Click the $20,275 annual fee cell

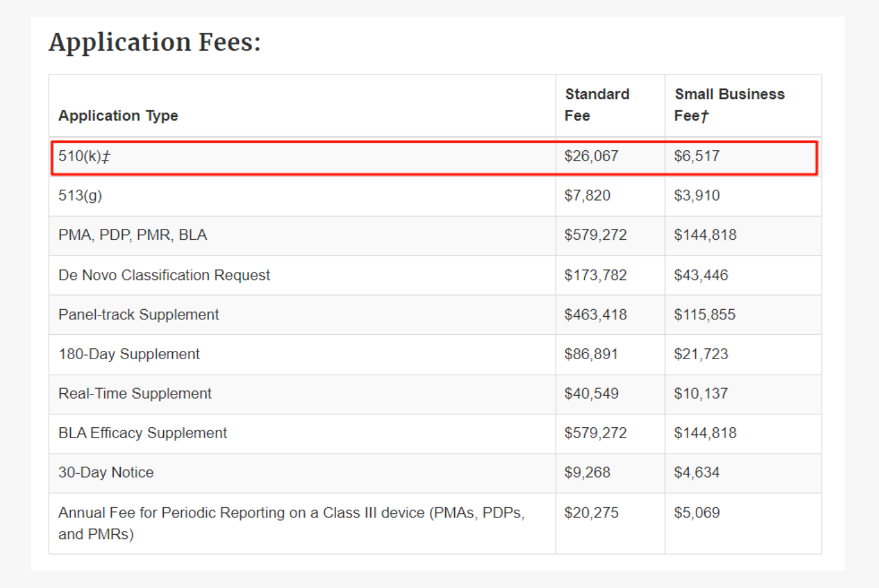click(591, 513)
